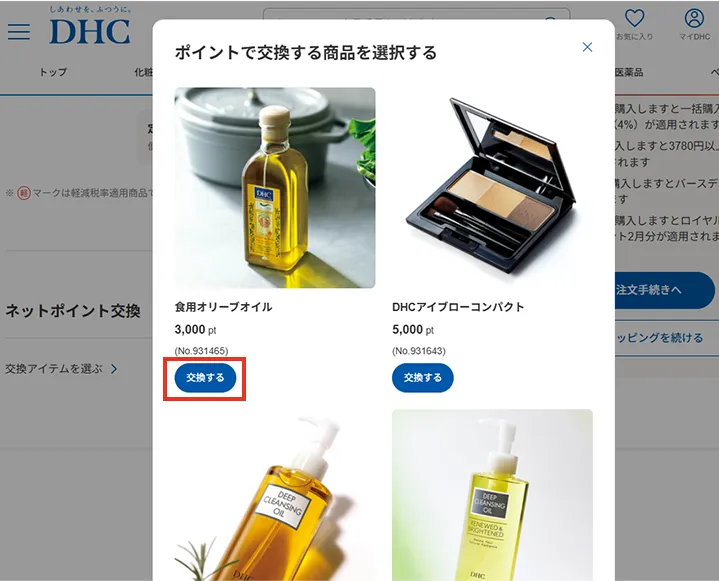This screenshot has width=719, height=581.
Task: Open the トップ navigation tab
Action: click(x=53, y=72)
